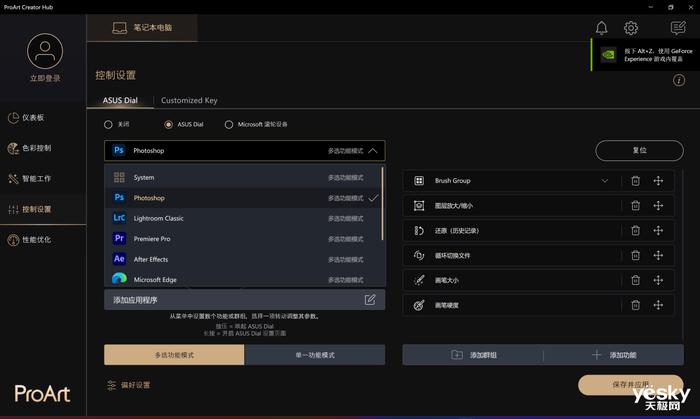The image size is (700, 419).
Task: Click the move handle for 还原 (历史记录)
Action: click(658, 231)
